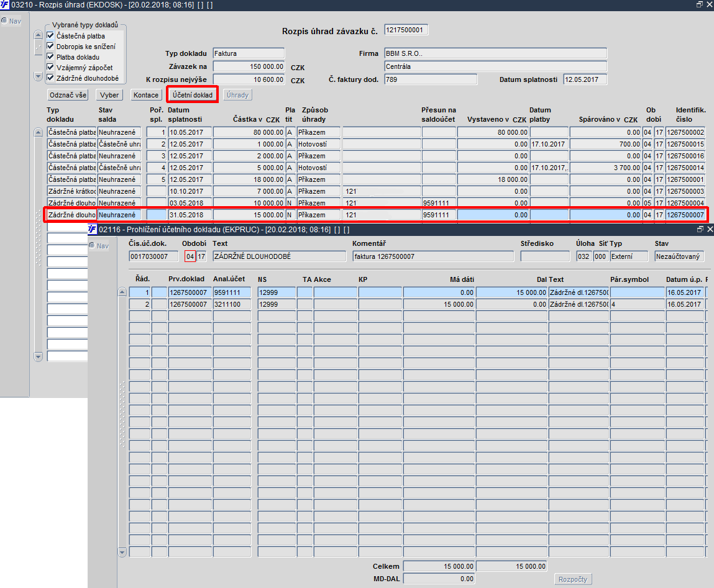714x588 pixels.
Task: Click the Firma field with BBM S.R.O..
Action: coord(495,53)
